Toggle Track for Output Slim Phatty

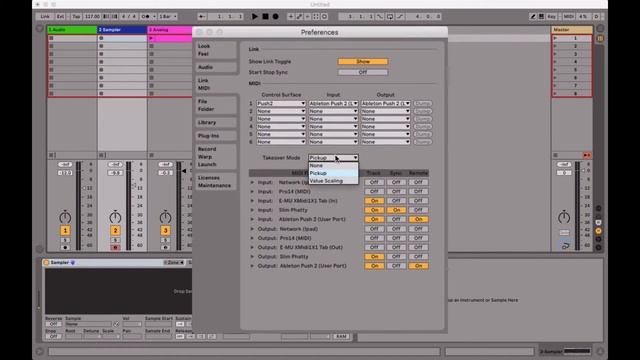374,256
